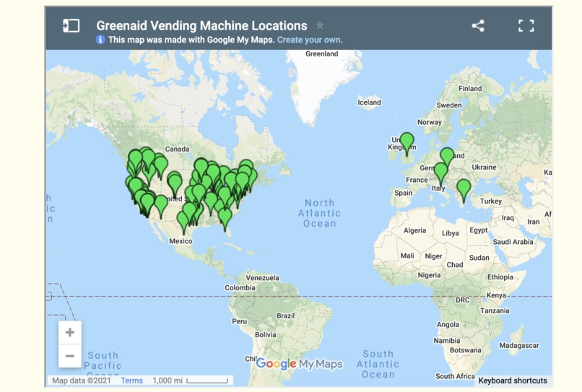The height and width of the screenshot is (392, 582).
Task: Click the 'Madagascar' map label
Action: coord(519,346)
